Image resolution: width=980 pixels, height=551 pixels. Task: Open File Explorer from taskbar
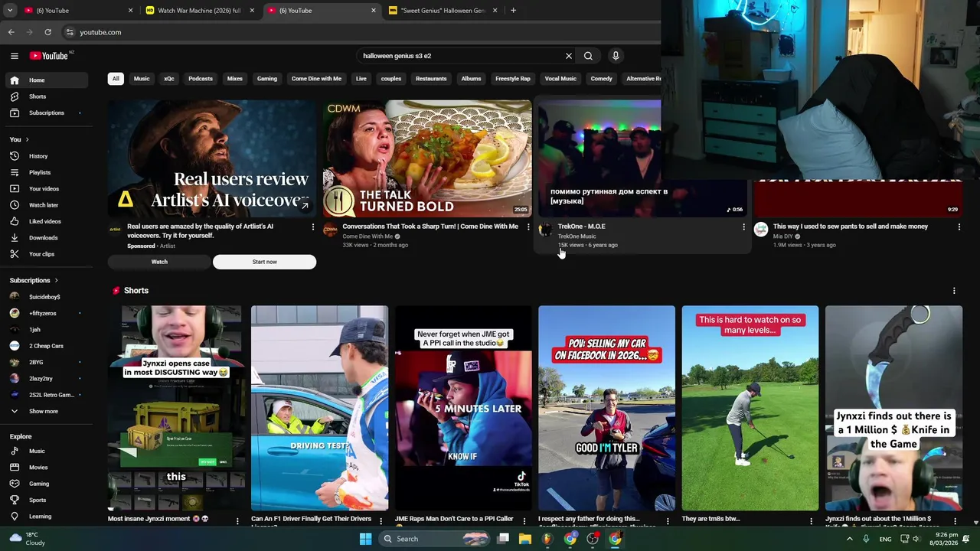525,539
